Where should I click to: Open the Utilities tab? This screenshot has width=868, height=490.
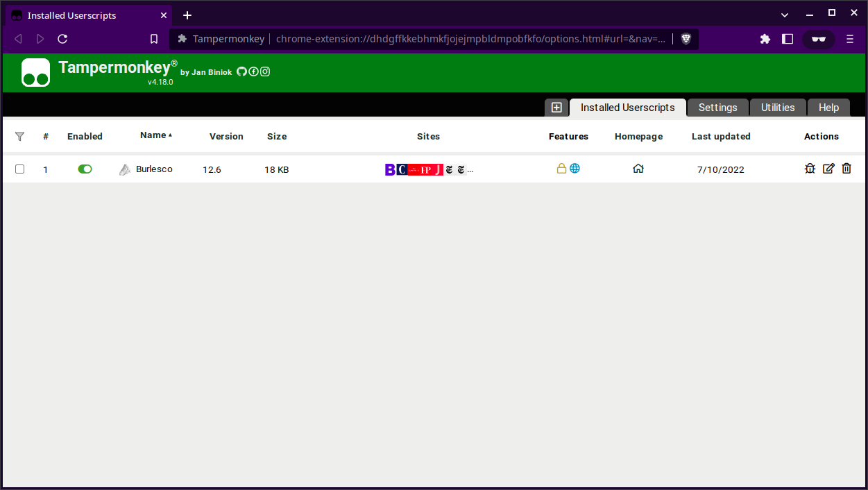(778, 108)
